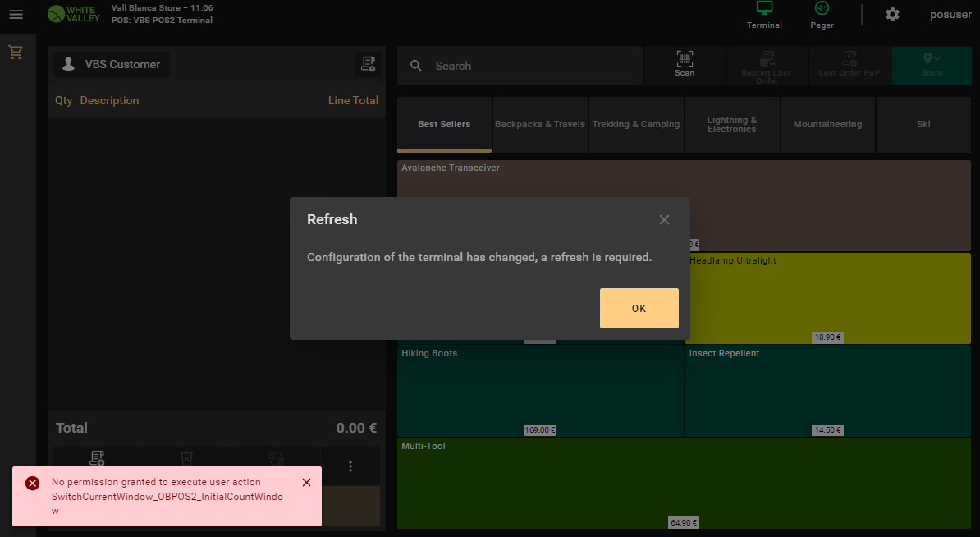Open the posuser account menu
This screenshot has height=537, width=980.
(950, 15)
